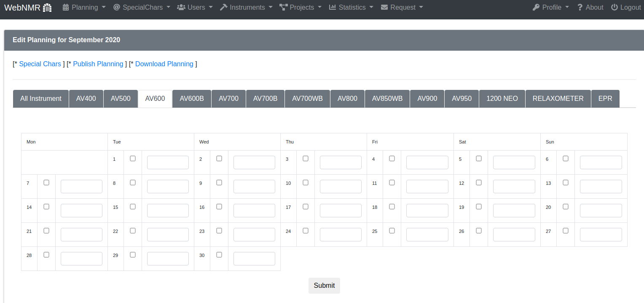Switch to the AV500 tab
Screen dimensions: 644x303
(121, 99)
